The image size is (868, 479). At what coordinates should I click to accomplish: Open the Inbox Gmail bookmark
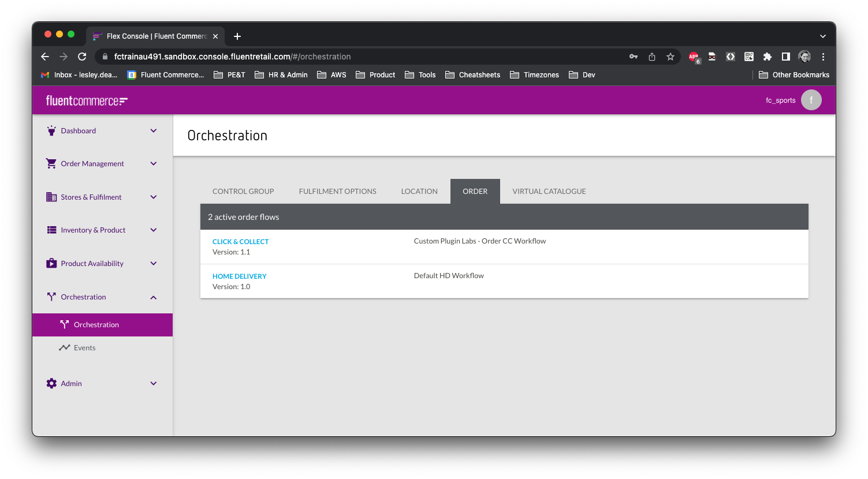point(79,74)
